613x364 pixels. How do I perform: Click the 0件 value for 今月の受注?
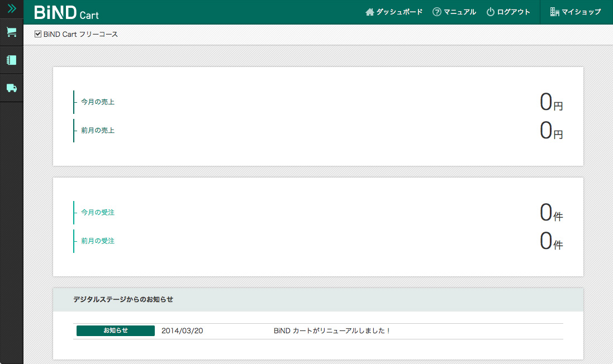551,213
